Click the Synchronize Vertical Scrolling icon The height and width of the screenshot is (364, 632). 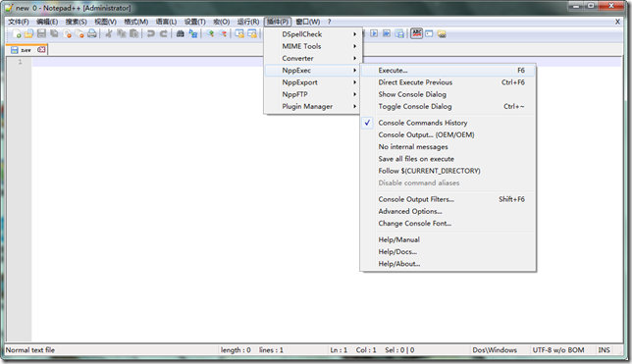point(239,34)
